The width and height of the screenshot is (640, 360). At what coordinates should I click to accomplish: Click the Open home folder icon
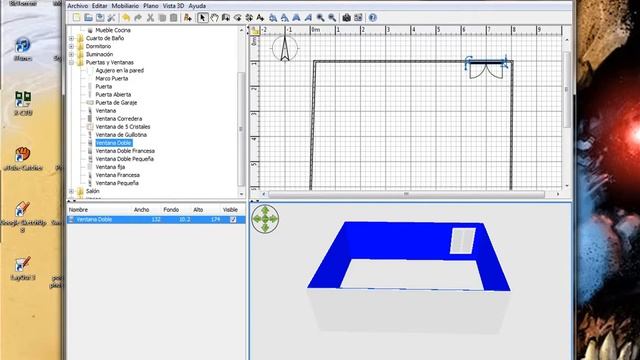pyautogui.click(x=88, y=18)
